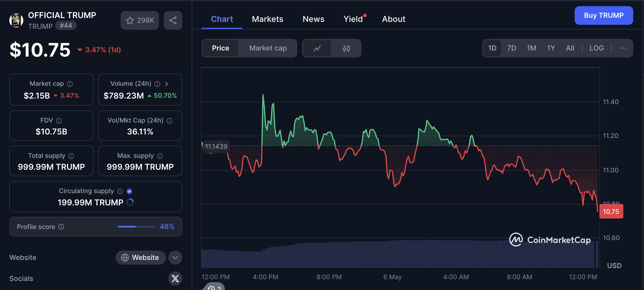The height and width of the screenshot is (290, 644).
Task: Select the Price chart toggle
Action: click(220, 48)
